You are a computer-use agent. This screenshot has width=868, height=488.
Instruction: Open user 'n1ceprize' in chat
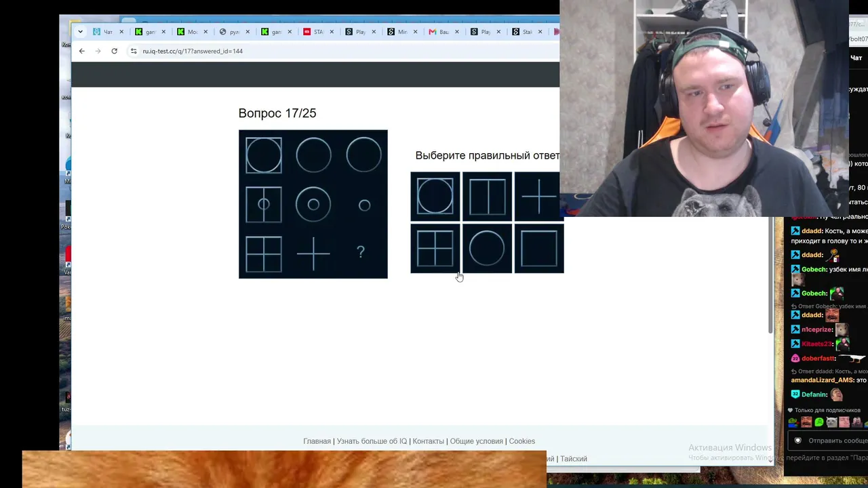coord(817,329)
